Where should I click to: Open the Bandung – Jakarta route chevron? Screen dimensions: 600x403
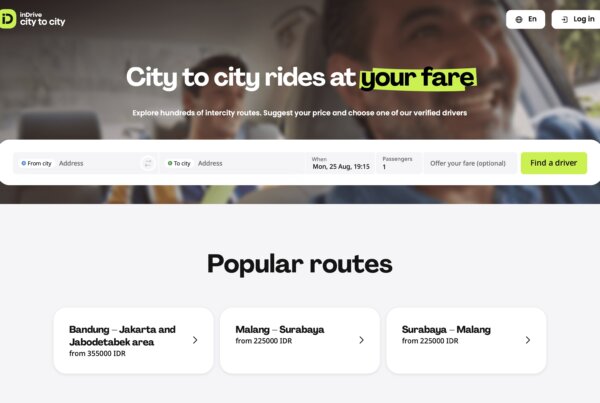[195, 340]
